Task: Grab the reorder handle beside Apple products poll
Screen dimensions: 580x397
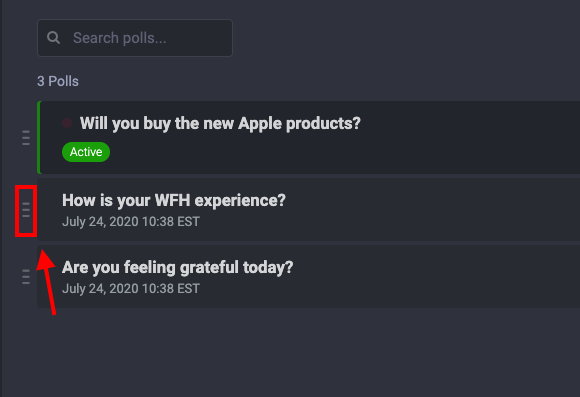Action: pos(26,138)
